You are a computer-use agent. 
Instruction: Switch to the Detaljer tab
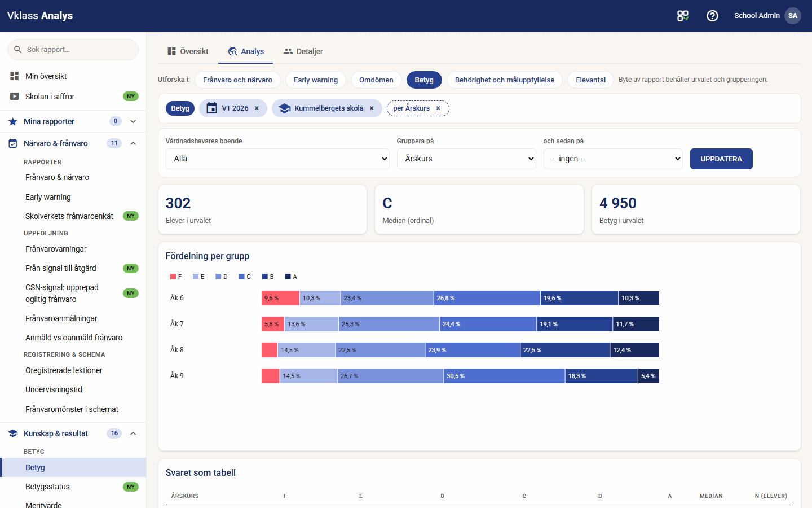coord(303,51)
